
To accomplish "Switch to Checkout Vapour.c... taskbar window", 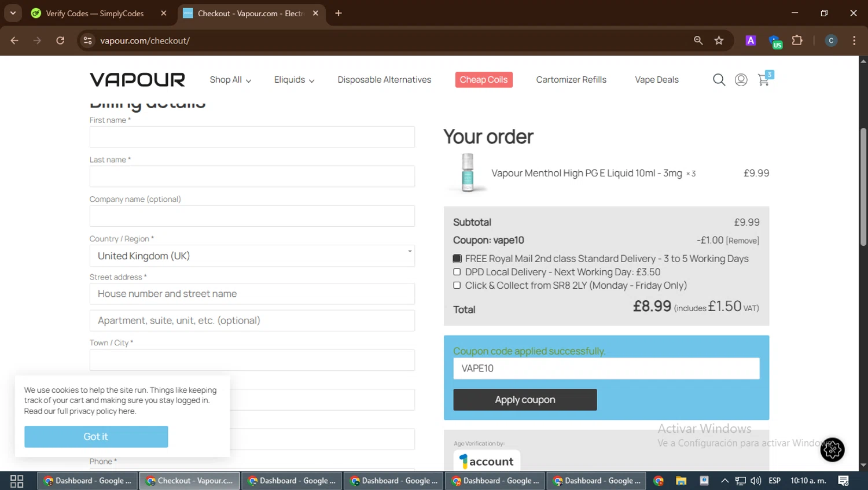I will tap(189, 481).
